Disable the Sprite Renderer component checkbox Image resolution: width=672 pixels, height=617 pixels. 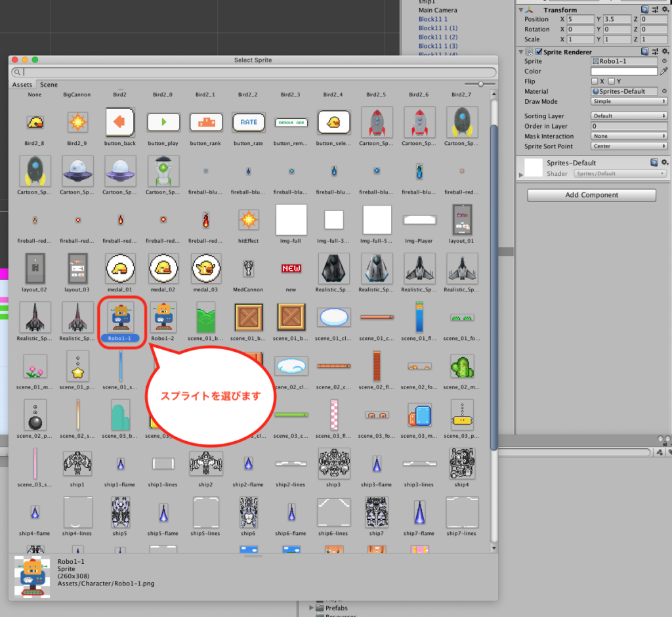click(539, 52)
